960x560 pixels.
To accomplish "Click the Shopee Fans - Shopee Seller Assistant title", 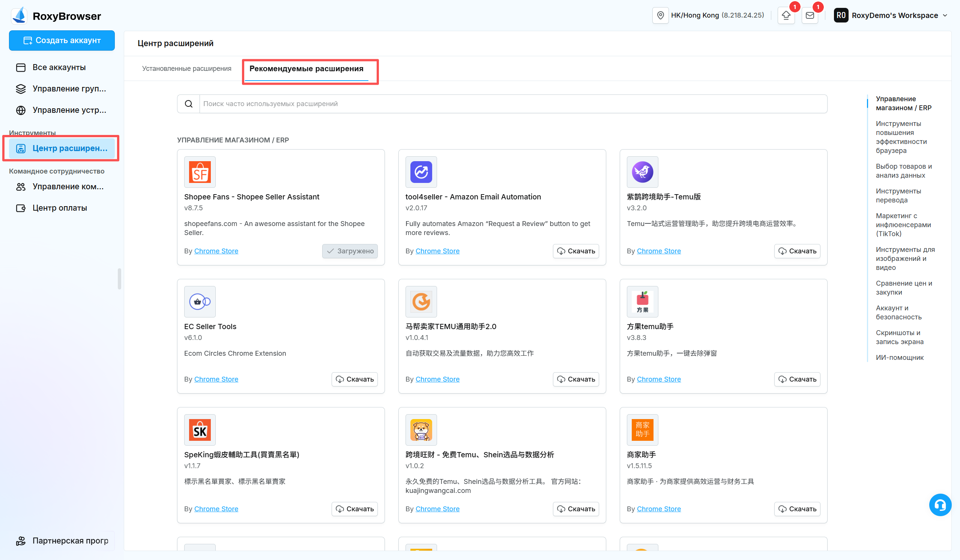I will pos(251,197).
